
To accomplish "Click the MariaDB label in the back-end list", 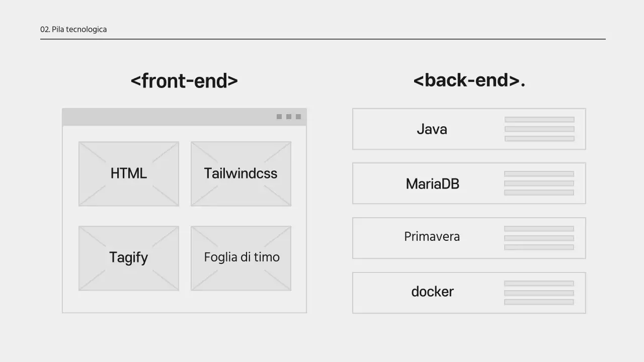I will pos(433,184).
